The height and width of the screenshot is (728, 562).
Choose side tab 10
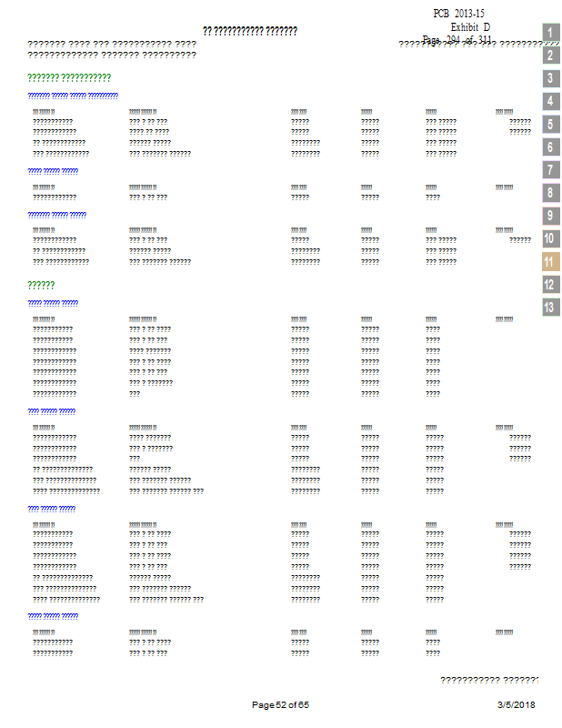[x=550, y=238]
